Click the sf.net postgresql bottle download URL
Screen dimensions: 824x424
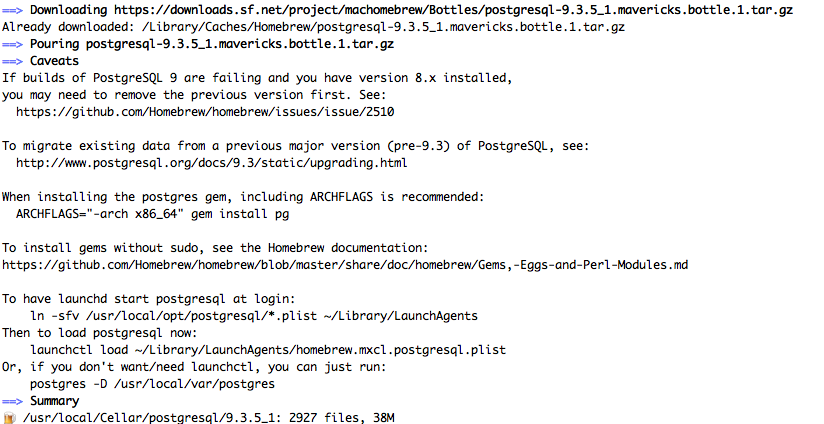[x=454, y=10]
